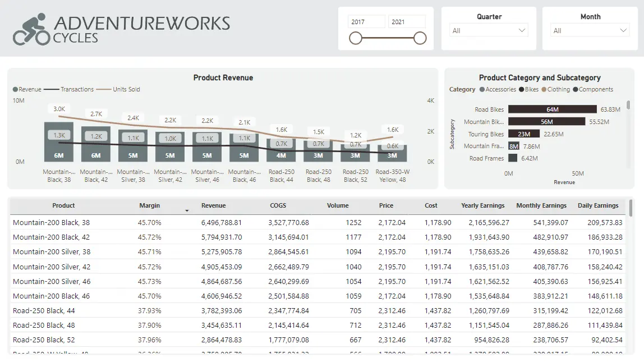Click the Margin column sort arrow

pyautogui.click(x=187, y=211)
